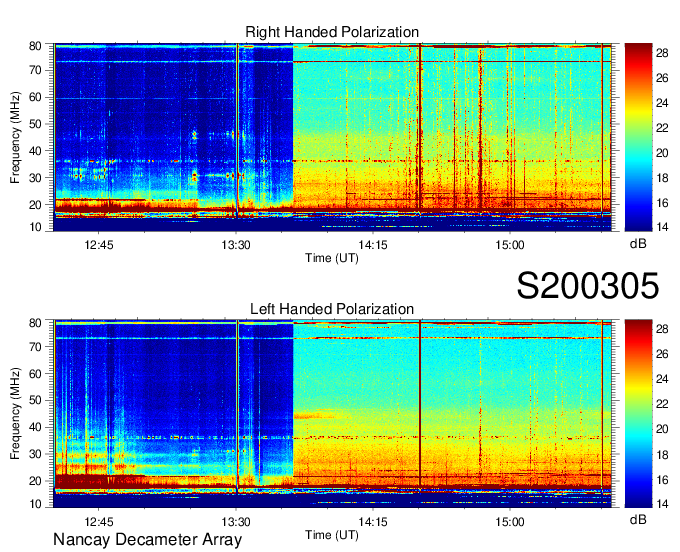
Task: Click "10" frequency tick on Left Handed plot
Action: click(36, 504)
